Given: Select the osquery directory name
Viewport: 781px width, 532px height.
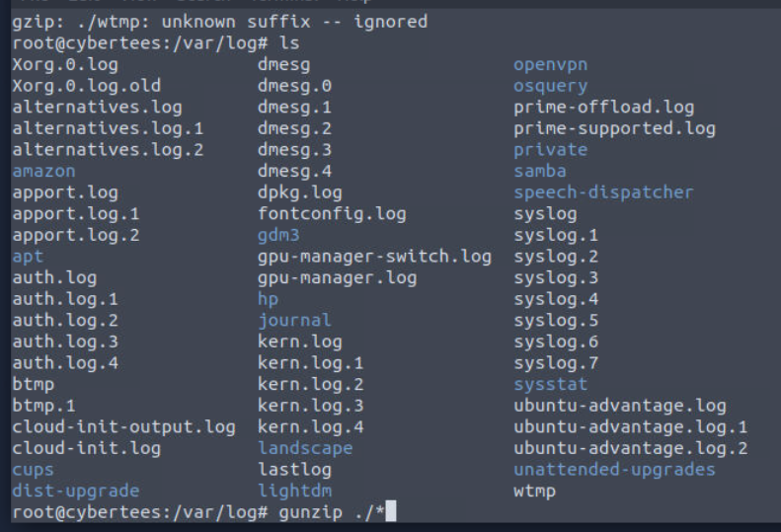Looking at the screenshot, I should tap(550, 86).
